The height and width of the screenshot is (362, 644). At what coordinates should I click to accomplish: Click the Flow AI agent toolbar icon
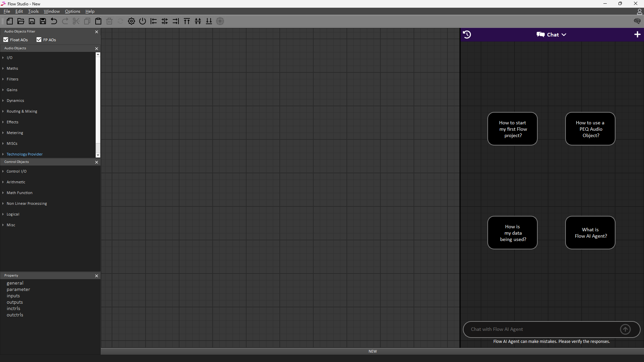coord(637,21)
